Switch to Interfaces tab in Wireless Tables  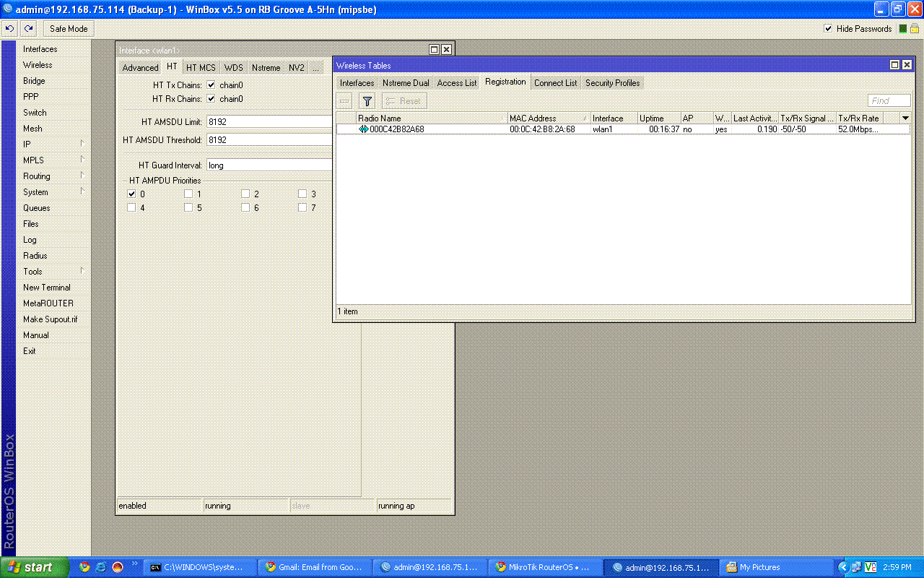(x=357, y=83)
